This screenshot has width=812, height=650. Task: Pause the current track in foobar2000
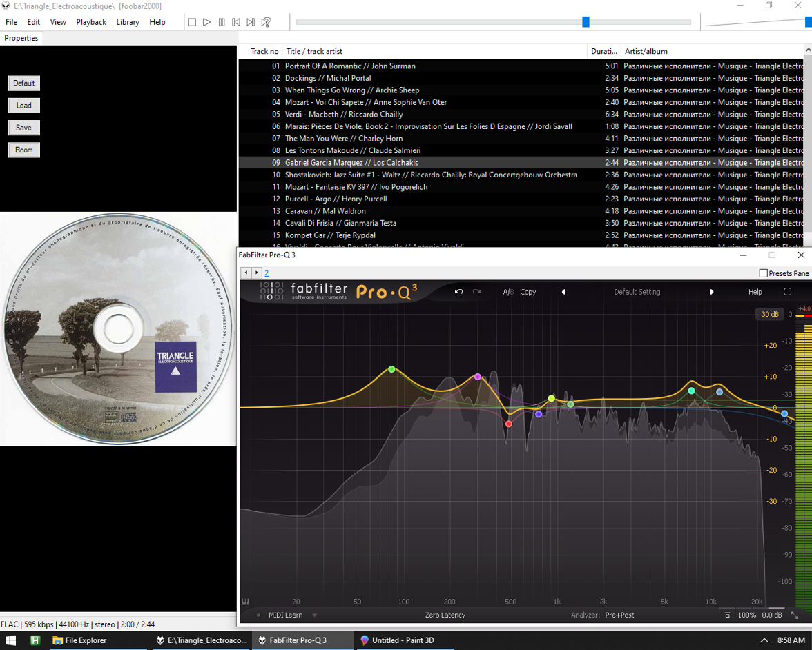click(222, 22)
